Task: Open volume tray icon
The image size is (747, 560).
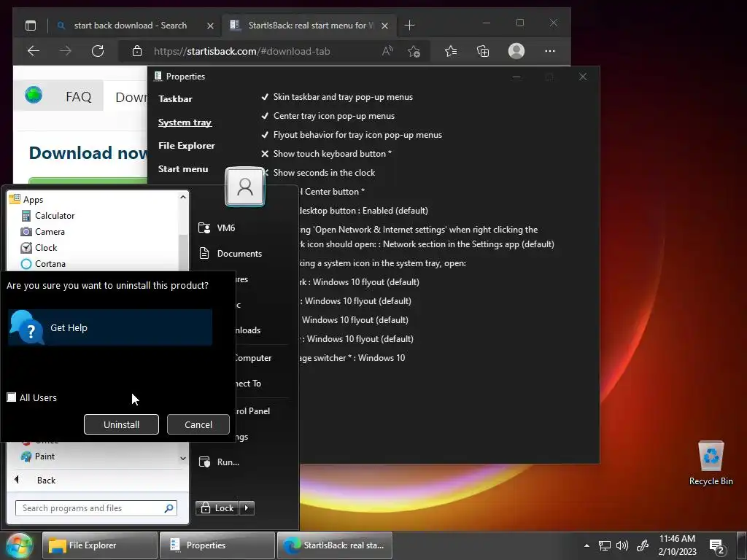Action: coord(622,545)
